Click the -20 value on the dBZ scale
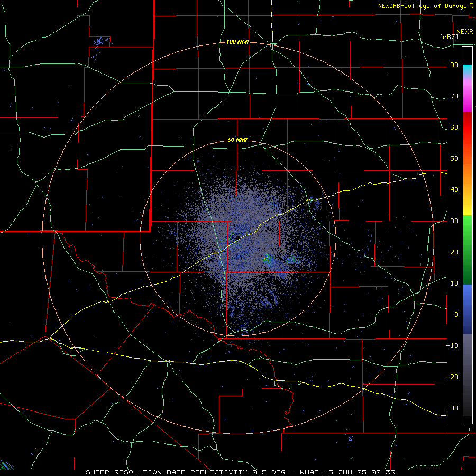Screen dimensions: 476x476 tap(452, 377)
